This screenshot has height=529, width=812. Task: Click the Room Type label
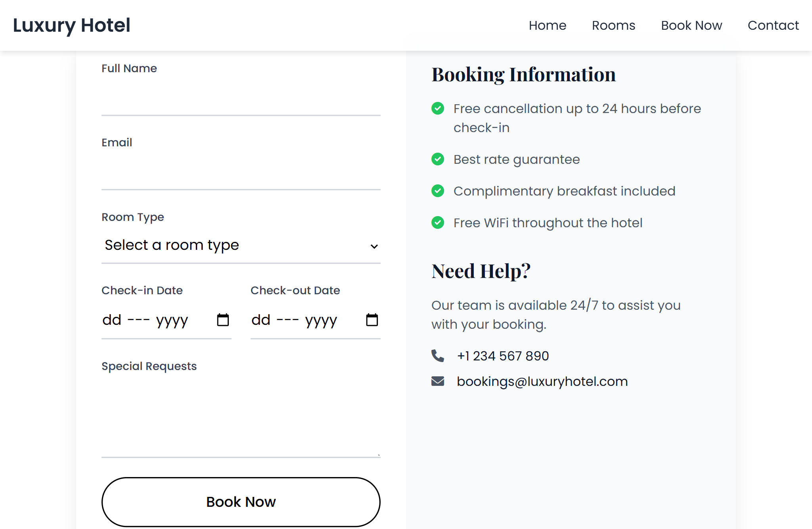(132, 217)
